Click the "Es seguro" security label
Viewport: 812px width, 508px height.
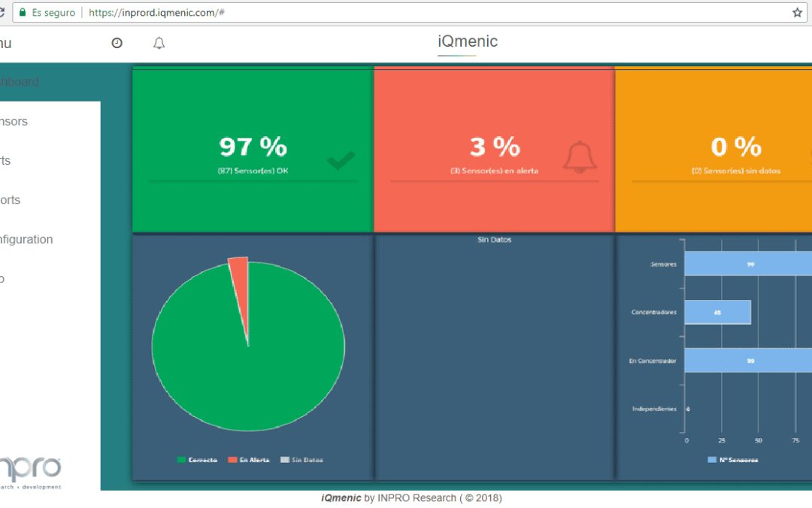[53, 13]
